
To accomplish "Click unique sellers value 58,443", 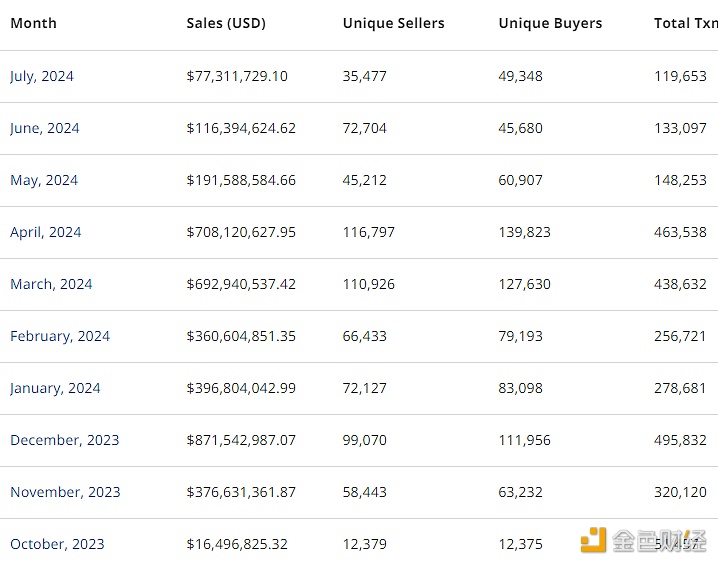I will pos(365,493).
